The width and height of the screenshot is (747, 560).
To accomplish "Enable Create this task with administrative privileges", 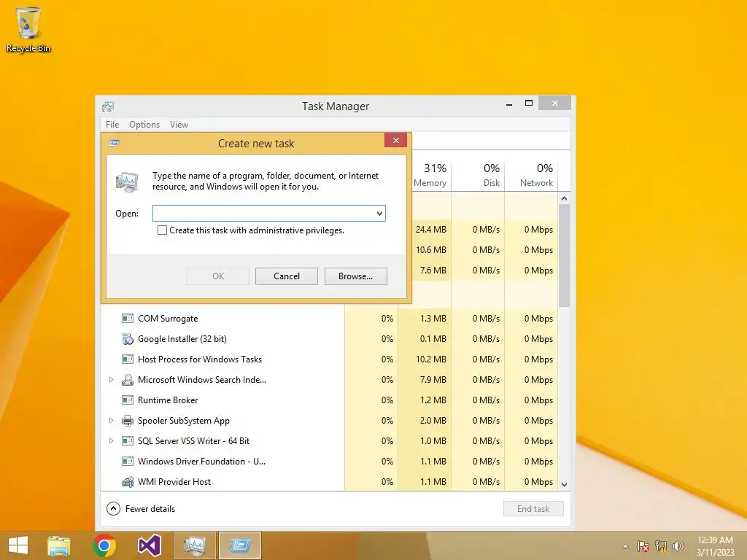I will point(163,230).
